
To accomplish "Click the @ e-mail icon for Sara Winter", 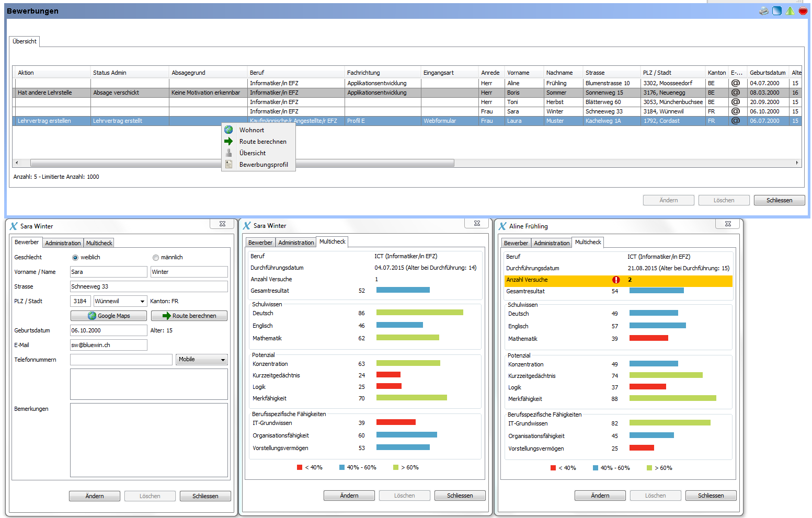I will 736,111.
